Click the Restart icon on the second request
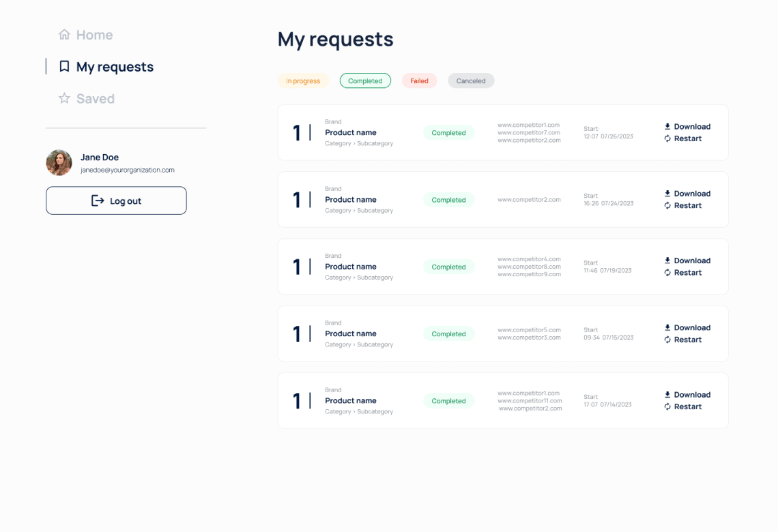The width and height of the screenshot is (778, 532). [667, 205]
